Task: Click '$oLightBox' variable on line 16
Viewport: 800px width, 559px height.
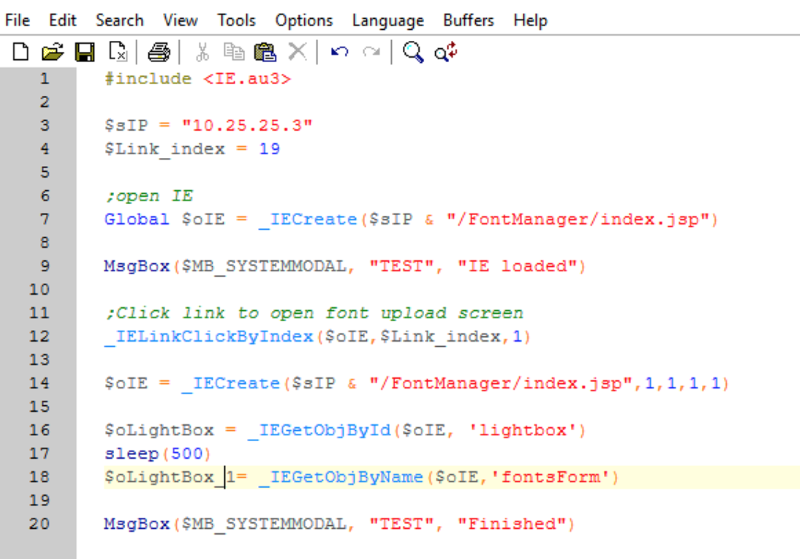Action: pos(159,430)
